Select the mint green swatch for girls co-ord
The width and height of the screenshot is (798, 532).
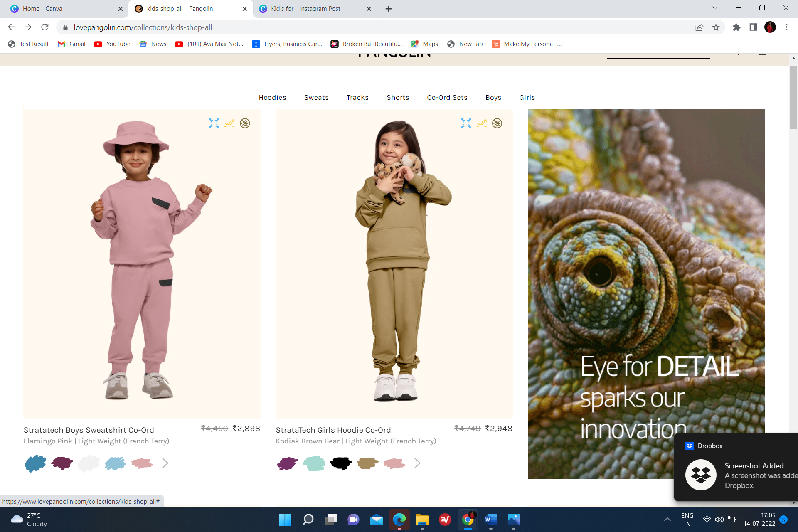click(314, 463)
